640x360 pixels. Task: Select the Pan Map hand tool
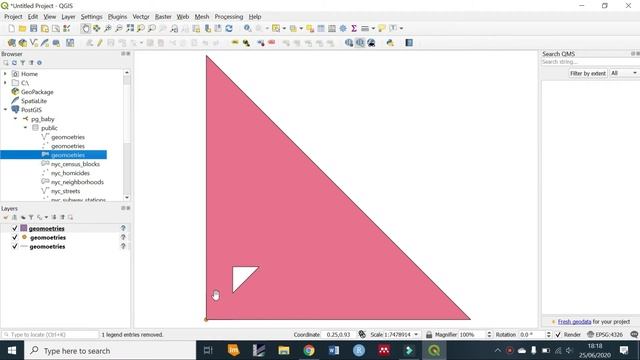coord(85,28)
